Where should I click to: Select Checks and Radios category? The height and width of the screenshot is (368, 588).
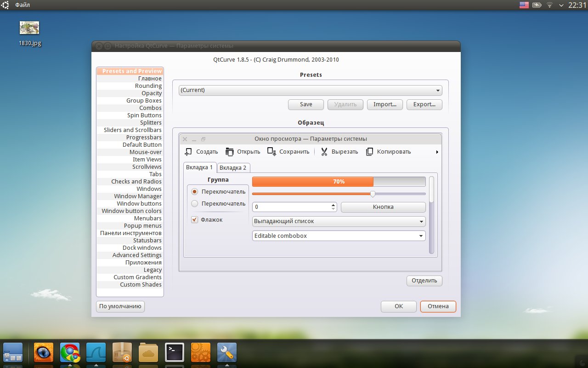(x=130, y=182)
